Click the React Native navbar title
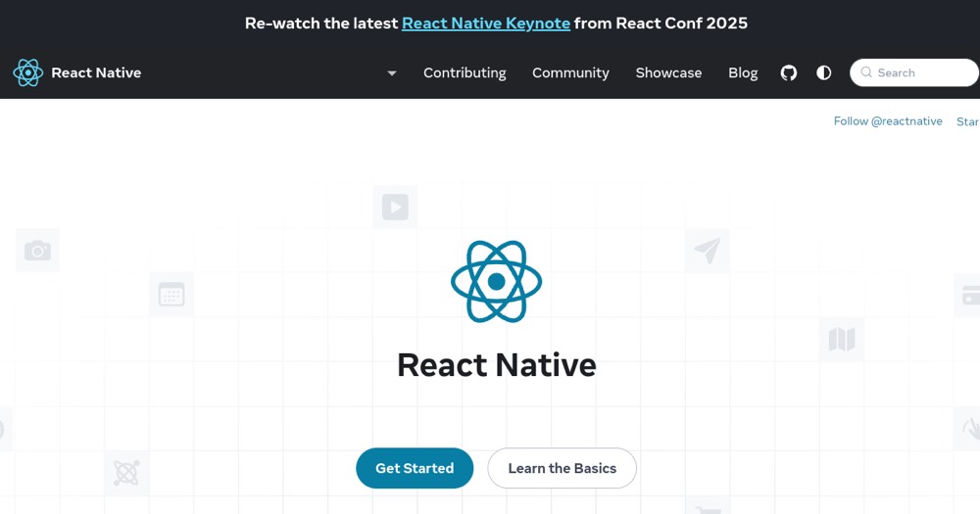Image resolution: width=980 pixels, height=514 pixels. 96,73
